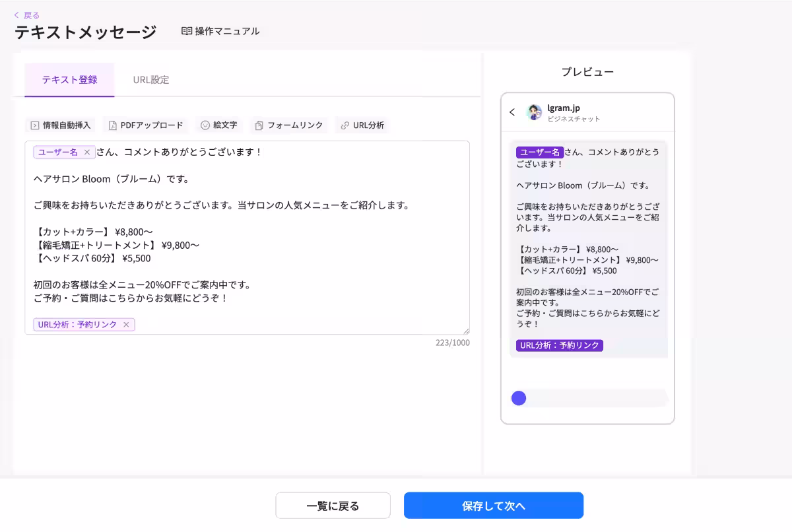This screenshot has width=792, height=532.
Task: Delete the URL分析：予約リンク tag below the text
Action: [127, 324]
